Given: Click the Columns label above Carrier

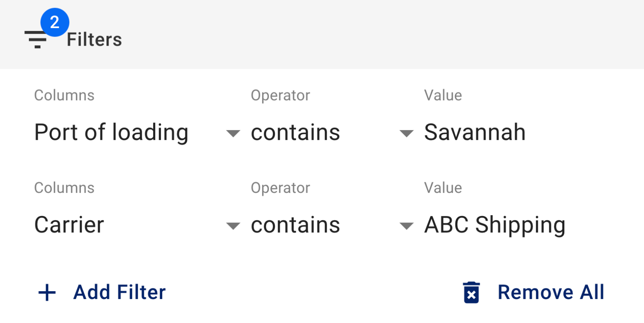Looking at the screenshot, I should tap(64, 188).
